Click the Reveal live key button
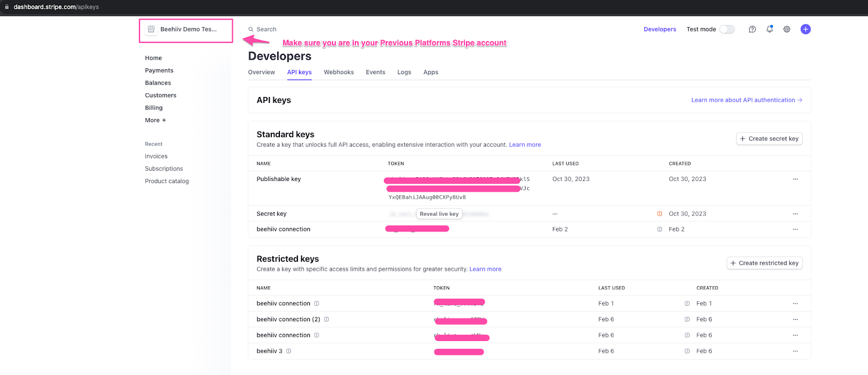The height and width of the screenshot is (375, 868). tap(439, 214)
